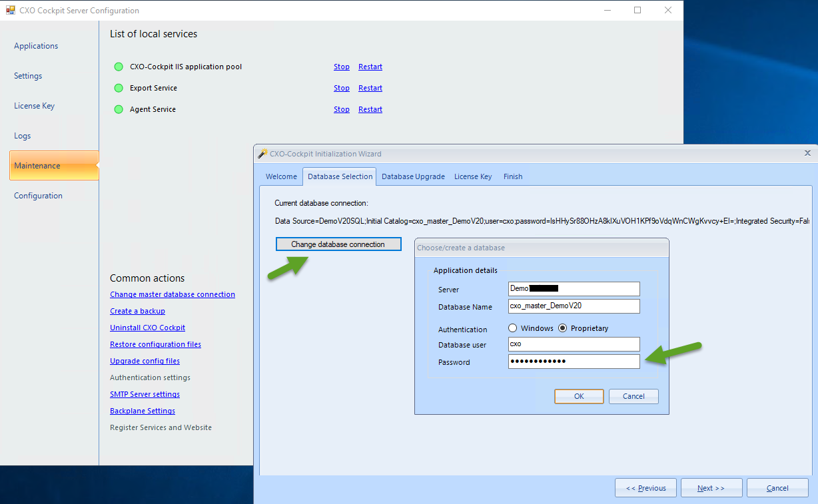Click the wizard Next button
The image size is (818, 504).
(711, 488)
